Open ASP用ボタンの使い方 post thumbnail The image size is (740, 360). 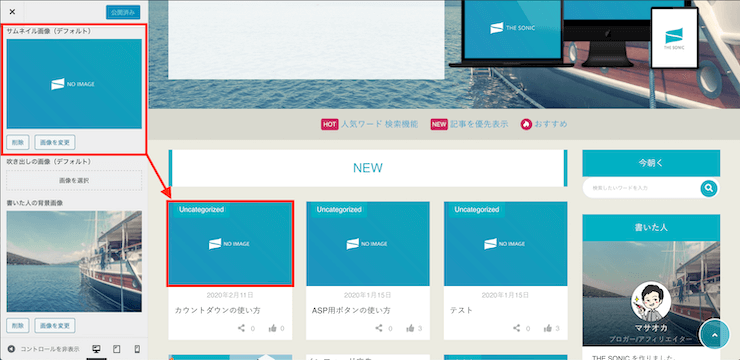tap(368, 243)
